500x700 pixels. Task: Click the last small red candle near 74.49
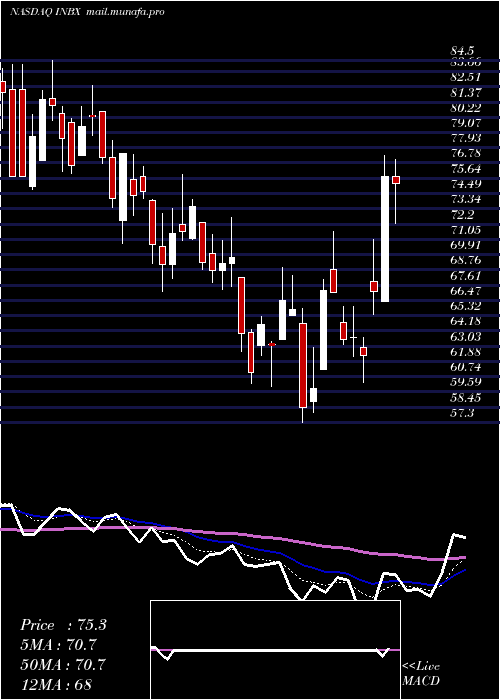click(x=396, y=180)
